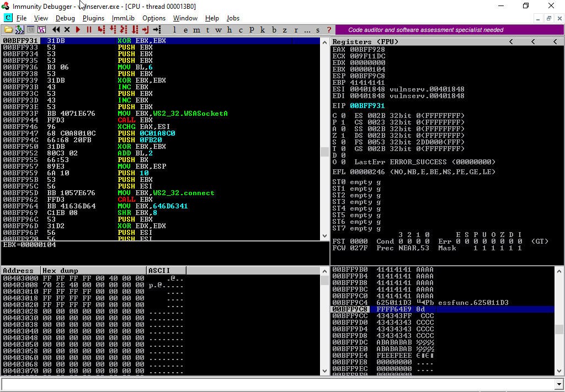Pause execution with the red pause icon
This screenshot has width=565, height=392.
[x=89, y=30]
